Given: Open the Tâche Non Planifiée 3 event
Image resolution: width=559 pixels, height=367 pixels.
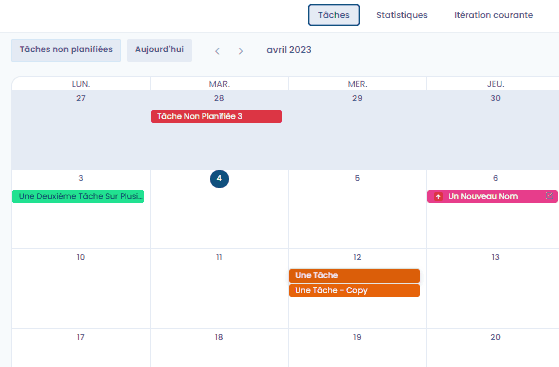Looking at the screenshot, I should pyautogui.click(x=216, y=117).
